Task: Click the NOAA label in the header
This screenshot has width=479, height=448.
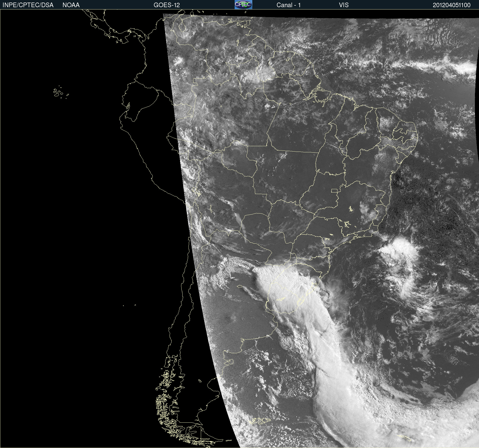Action: 71,5
